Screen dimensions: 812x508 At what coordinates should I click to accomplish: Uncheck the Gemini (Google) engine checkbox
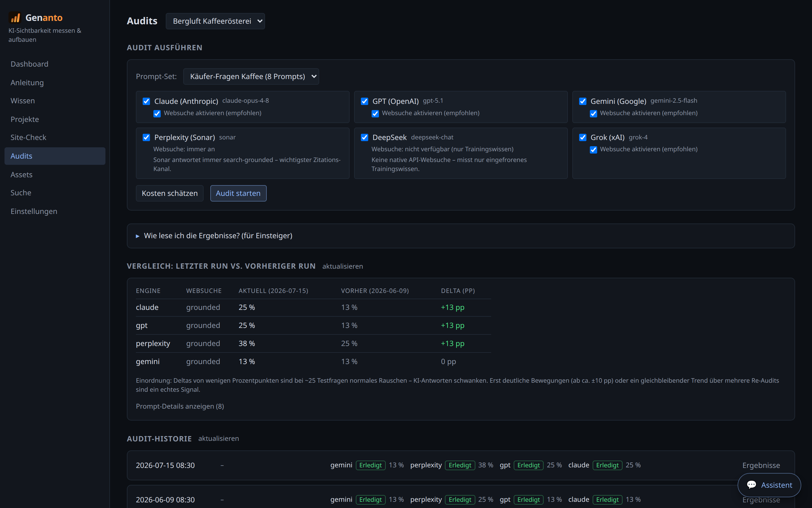pos(582,101)
